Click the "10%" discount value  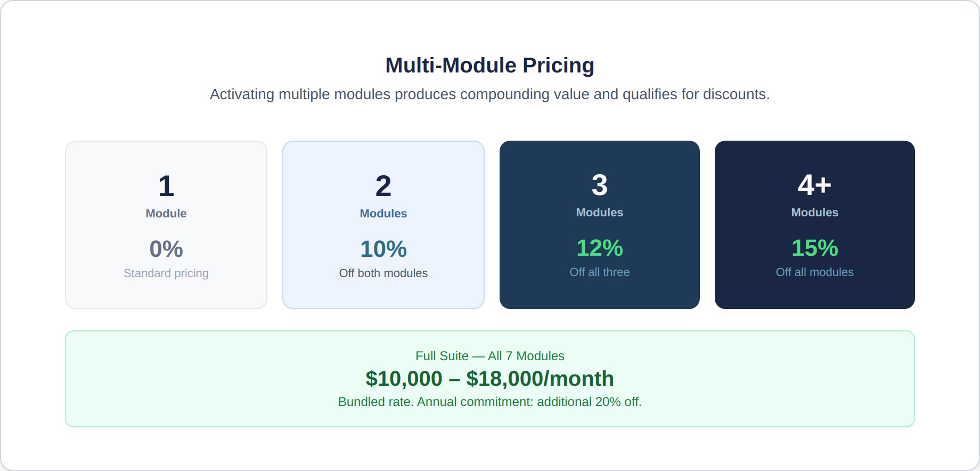[383, 249]
